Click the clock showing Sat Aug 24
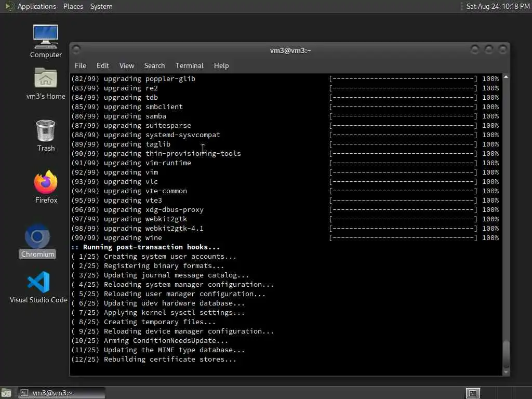532x399 pixels. [498, 6]
